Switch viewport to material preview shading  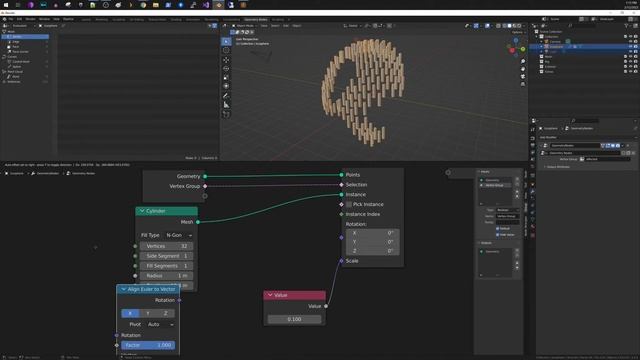(x=514, y=26)
